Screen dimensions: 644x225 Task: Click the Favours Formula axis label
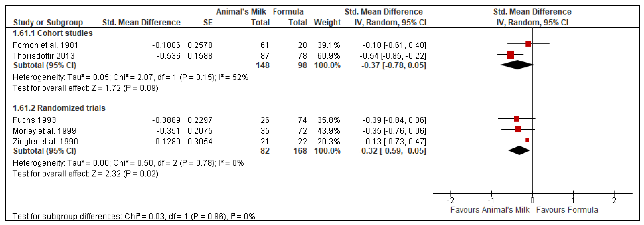pos(567,210)
